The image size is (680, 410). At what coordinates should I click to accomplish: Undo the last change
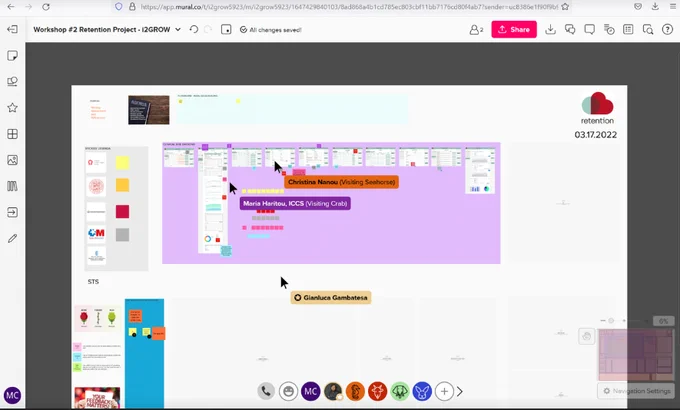(194, 30)
